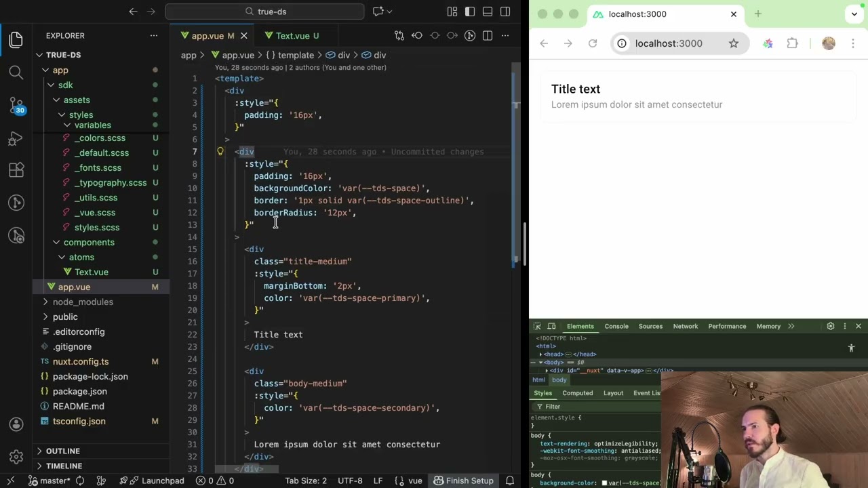Open DevTools settings gear
This screenshot has height=488, width=868.
pos(831,326)
